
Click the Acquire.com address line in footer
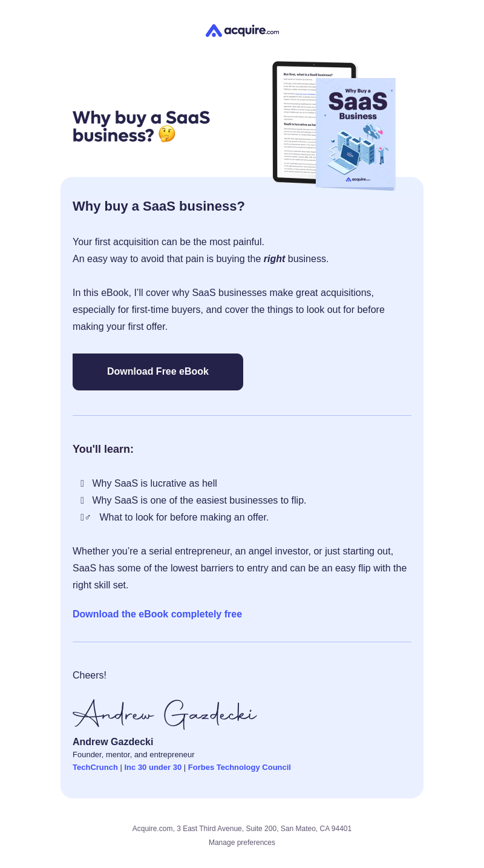pos(242,829)
